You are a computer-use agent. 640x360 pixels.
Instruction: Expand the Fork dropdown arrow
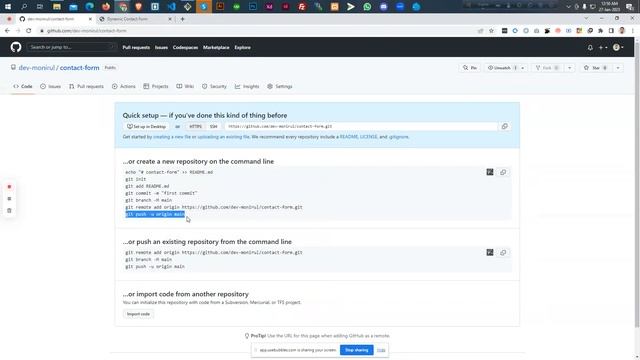click(569, 68)
